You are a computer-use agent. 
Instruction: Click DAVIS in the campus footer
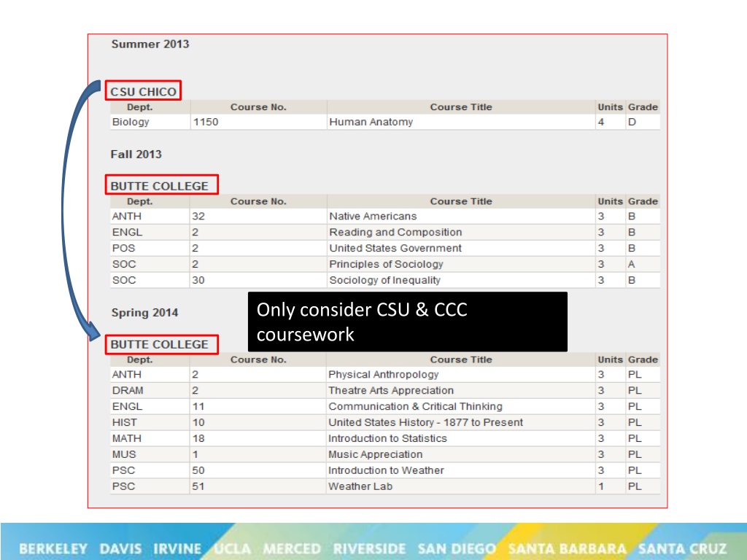coord(120,548)
